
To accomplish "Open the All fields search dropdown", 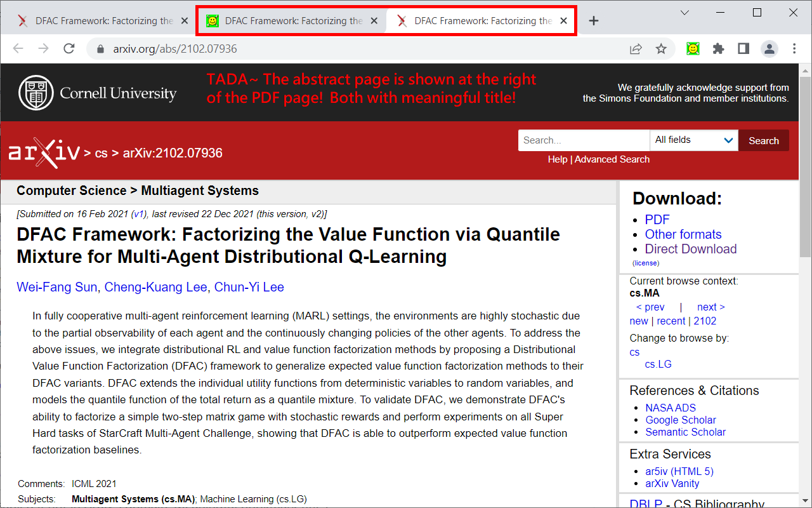I will tap(694, 140).
